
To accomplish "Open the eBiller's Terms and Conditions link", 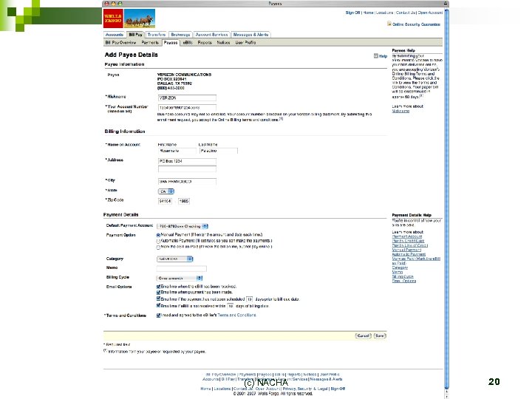I will (237, 316).
